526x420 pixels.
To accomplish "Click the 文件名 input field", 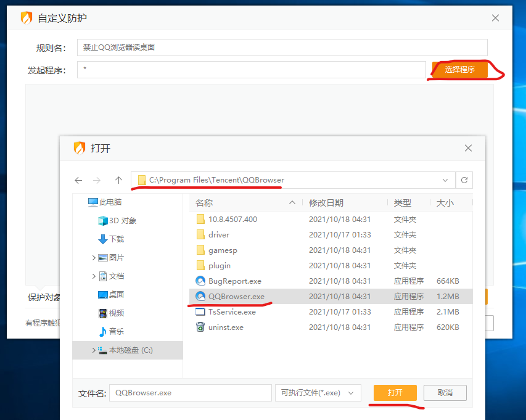I will coord(190,393).
